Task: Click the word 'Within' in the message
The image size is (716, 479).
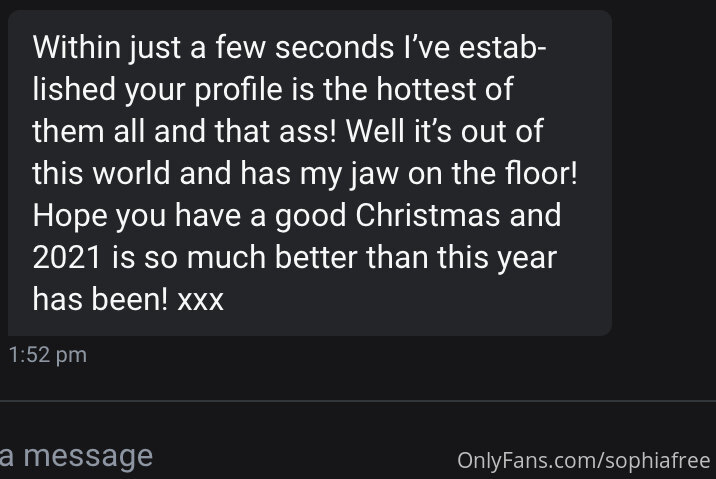Action: click(78, 48)
